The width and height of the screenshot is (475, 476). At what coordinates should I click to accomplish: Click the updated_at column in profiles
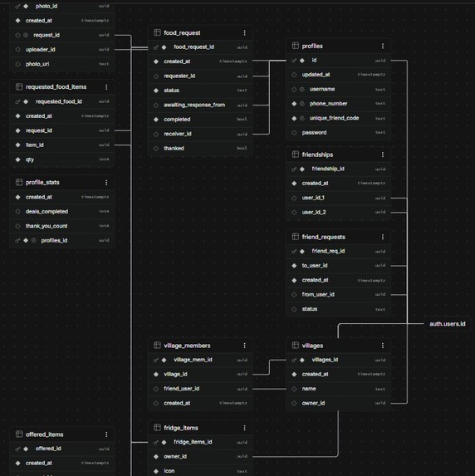(x=339, y=75)
